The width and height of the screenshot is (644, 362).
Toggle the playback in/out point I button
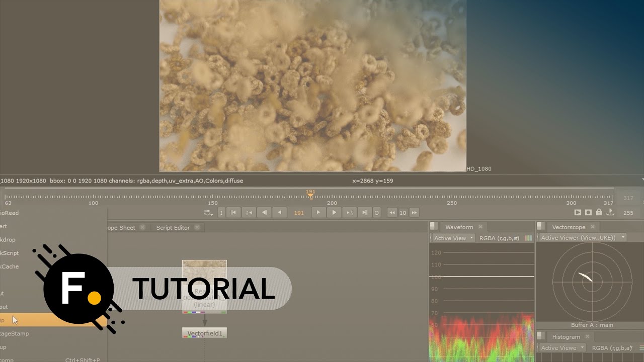click(x=221, y=213)
